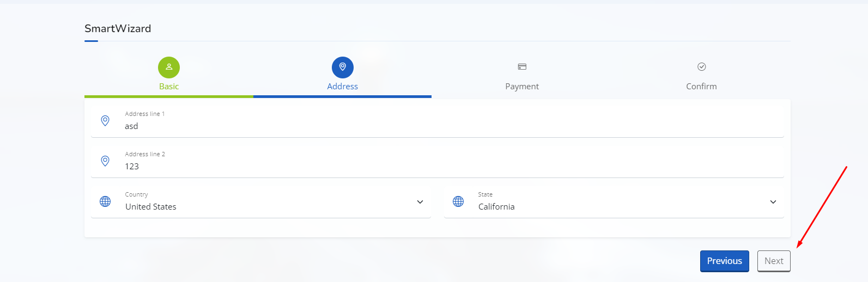Screen dimensions: 868x282
Task: Click the pin icon beside Address line 2
Action: pyautogui.click(x=105, y=161)
